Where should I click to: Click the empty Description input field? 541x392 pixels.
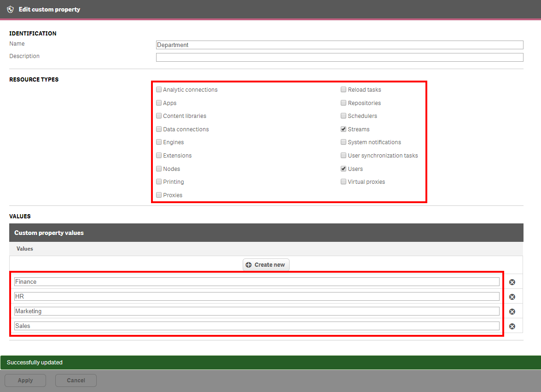tap(339, 57)
